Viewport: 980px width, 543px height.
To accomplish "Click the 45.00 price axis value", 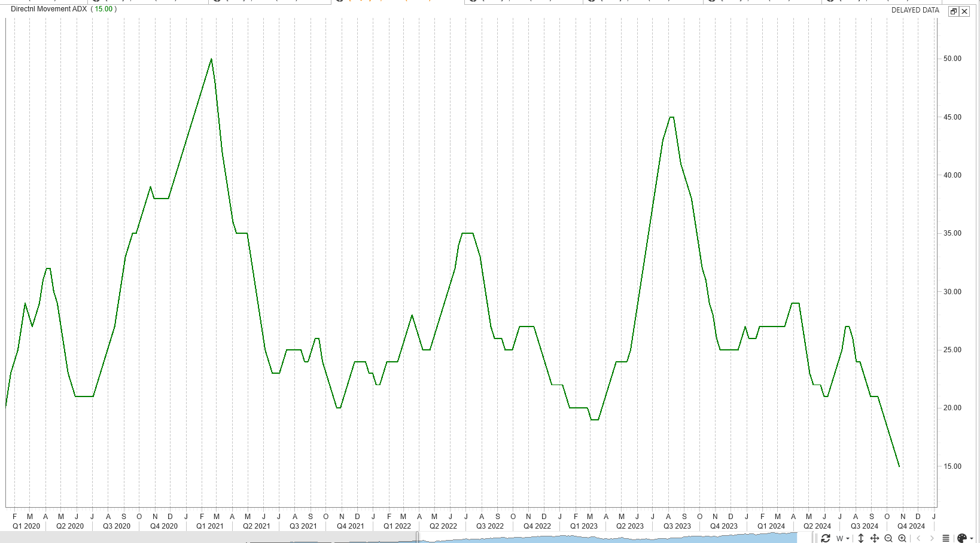I will (952, 117).
